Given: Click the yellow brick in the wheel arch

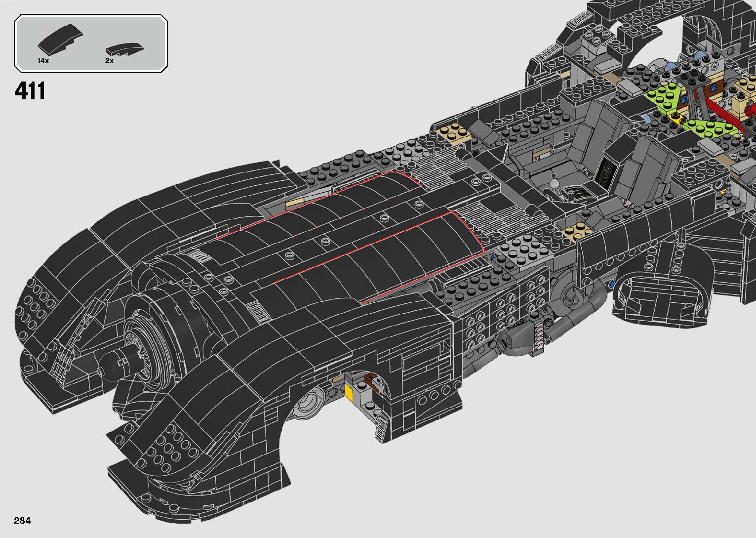Looking at the screenshot, I should click(349, 393).
